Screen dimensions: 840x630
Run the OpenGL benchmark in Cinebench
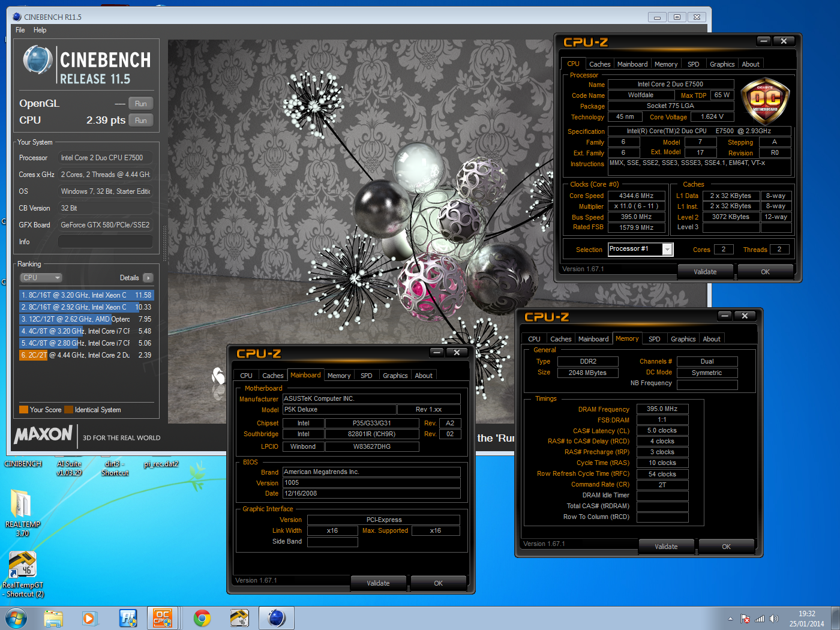[140, 103]
